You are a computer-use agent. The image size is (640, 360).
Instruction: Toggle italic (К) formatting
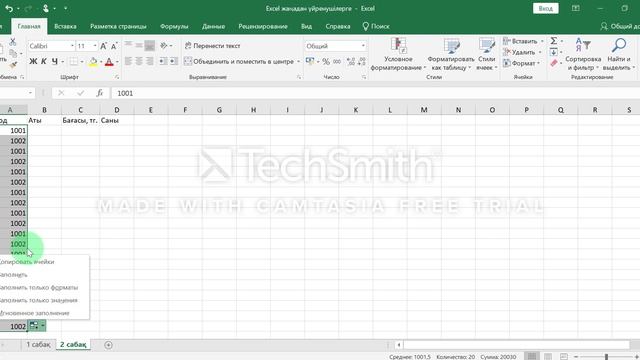point(44,62)
